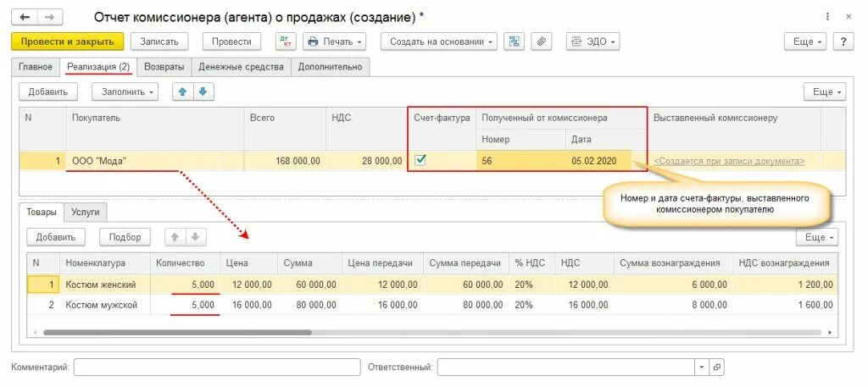868x387 pixels.
Task: Move sale row up with blue arrow
Action: point(183,91)
